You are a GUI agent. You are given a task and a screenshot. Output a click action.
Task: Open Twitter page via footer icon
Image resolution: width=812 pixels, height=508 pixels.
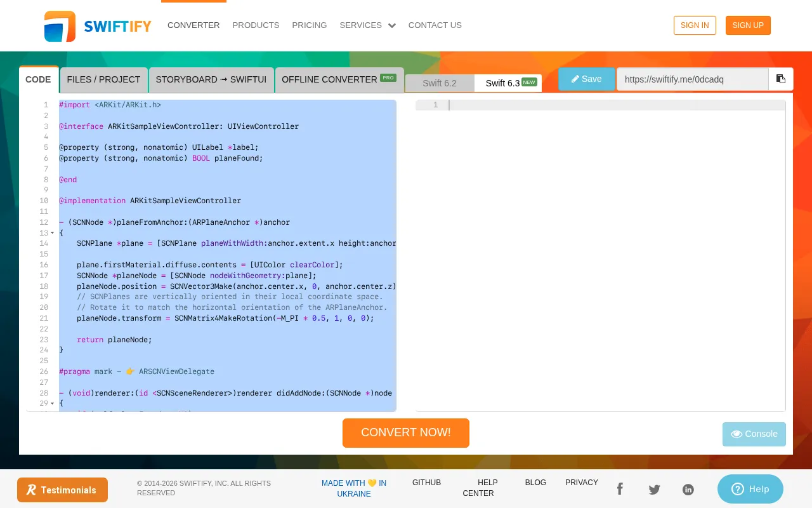tap(654, 490)
